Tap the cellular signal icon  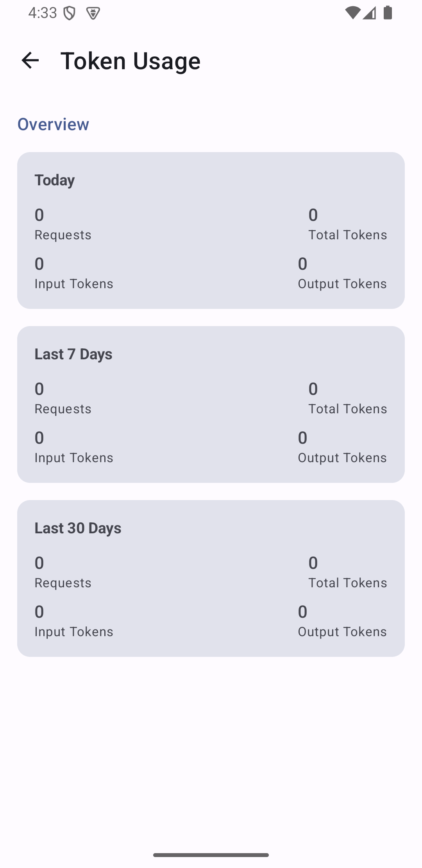(369, 13)
